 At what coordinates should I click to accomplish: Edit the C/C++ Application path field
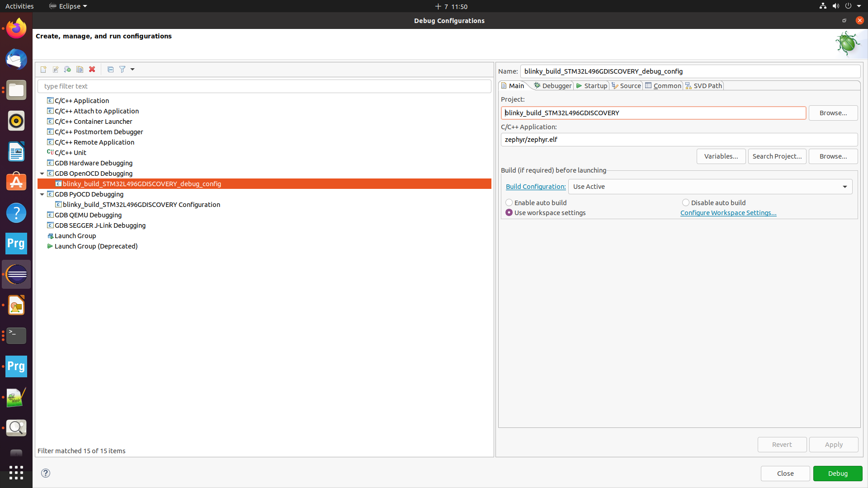(x=678, y=139)
